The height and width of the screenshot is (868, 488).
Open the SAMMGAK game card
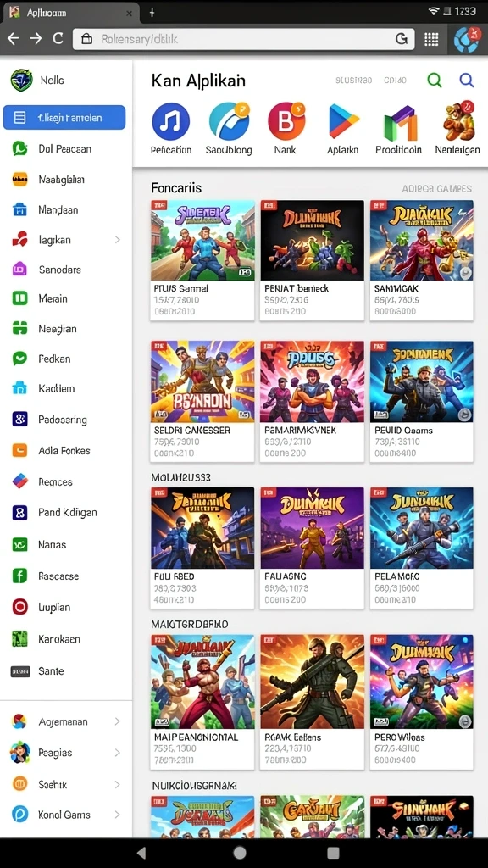click(x=422, y=261)
